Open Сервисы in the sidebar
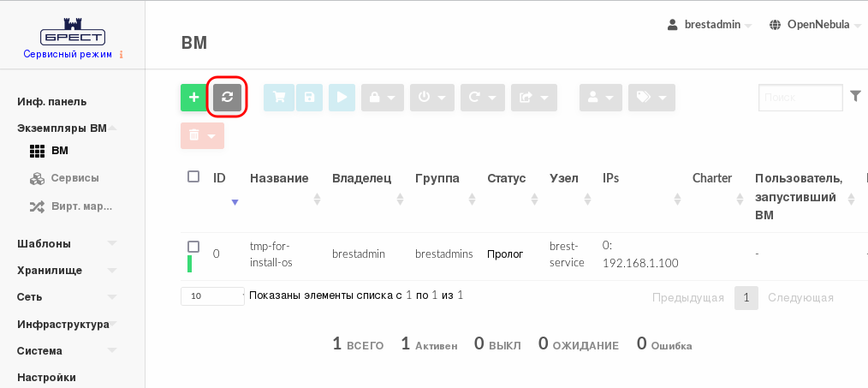The height and width of the screenshot is (388, 868). point(74,178)
